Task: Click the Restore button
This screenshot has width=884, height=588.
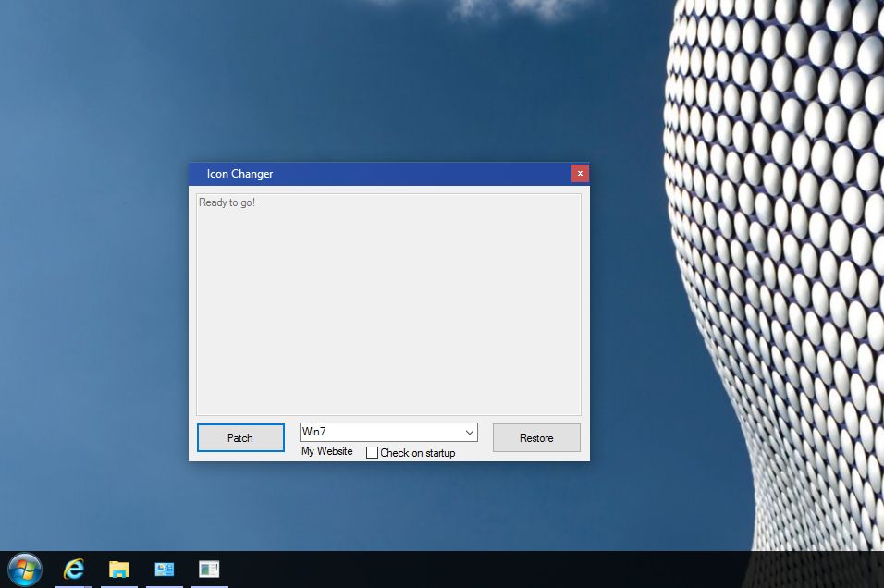Action: (x=535, y=437)
